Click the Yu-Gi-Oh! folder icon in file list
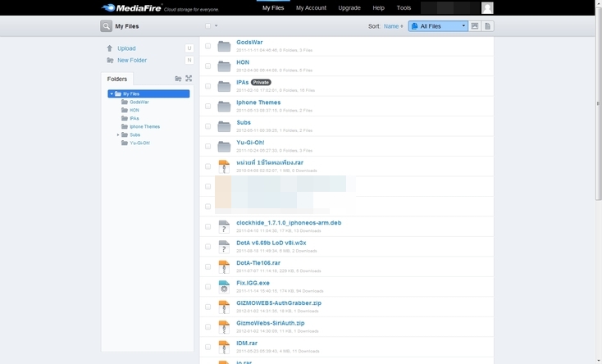This screenshot has width=602, height=364. tap(224, 146)
